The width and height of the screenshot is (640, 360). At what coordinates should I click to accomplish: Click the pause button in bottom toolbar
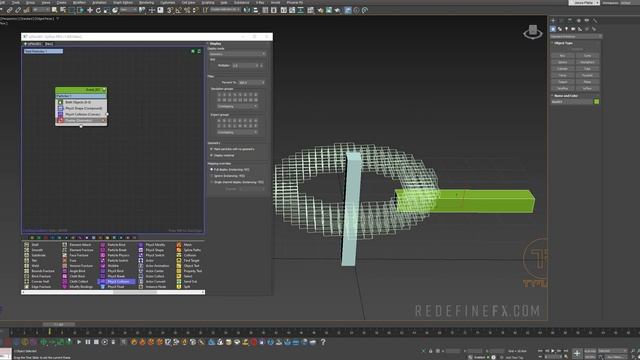coord(88,342)
